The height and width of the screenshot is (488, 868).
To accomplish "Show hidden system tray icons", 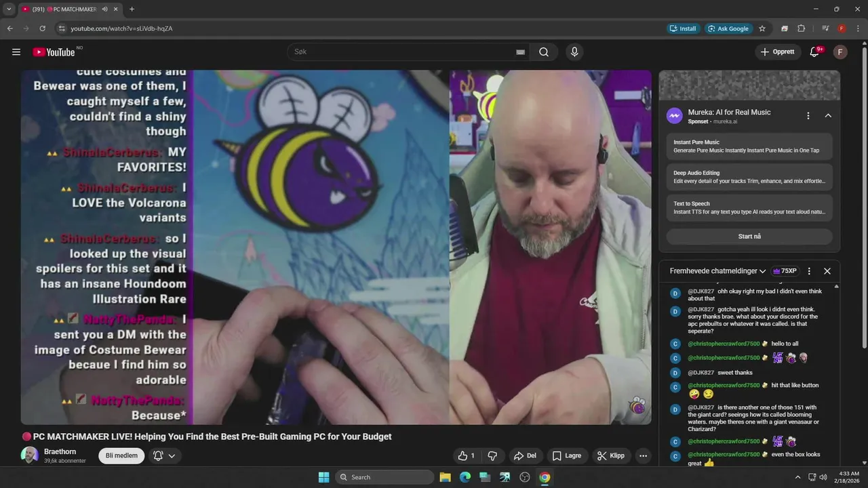I will (797, 477).
